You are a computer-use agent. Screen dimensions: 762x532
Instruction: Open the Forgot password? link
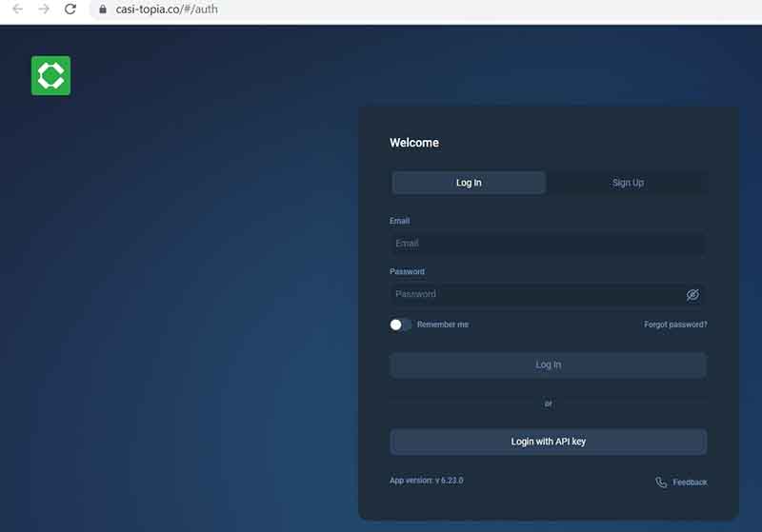[x=675, y=325]
